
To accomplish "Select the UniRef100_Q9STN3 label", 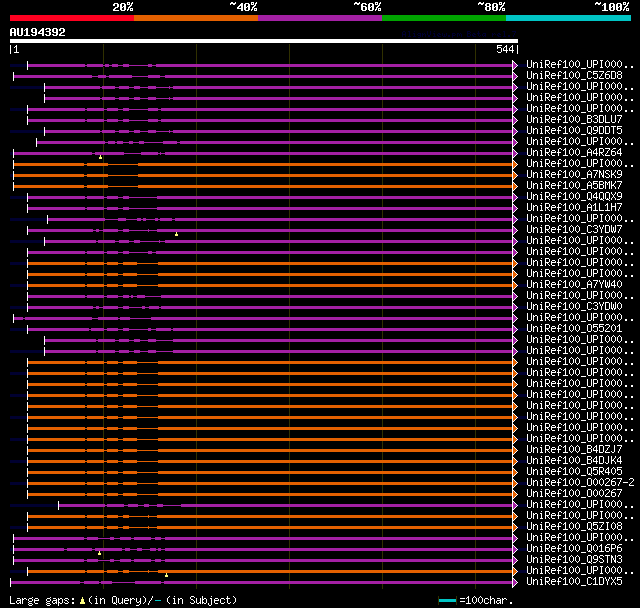I will [574, 559].
